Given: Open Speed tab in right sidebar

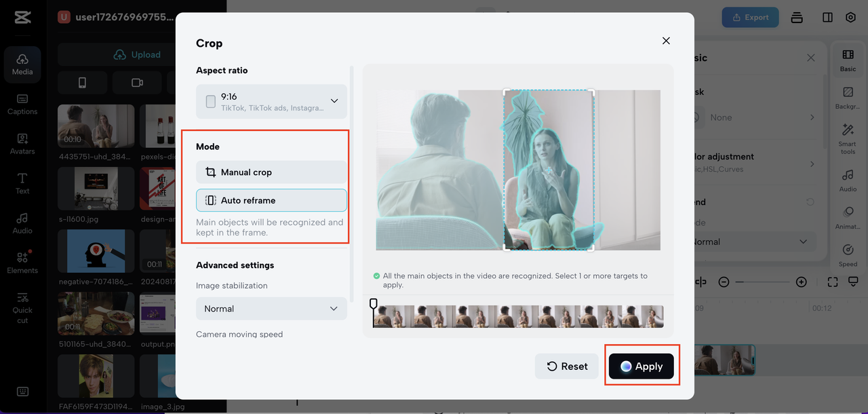Looking at the screenshot, I should coord(848,255).
